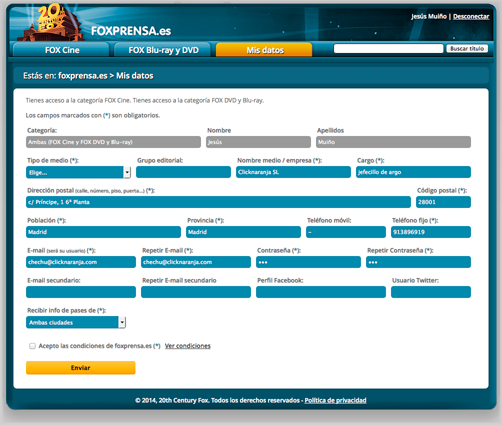
Task: Click the Buscar título button
Action: 467,49
